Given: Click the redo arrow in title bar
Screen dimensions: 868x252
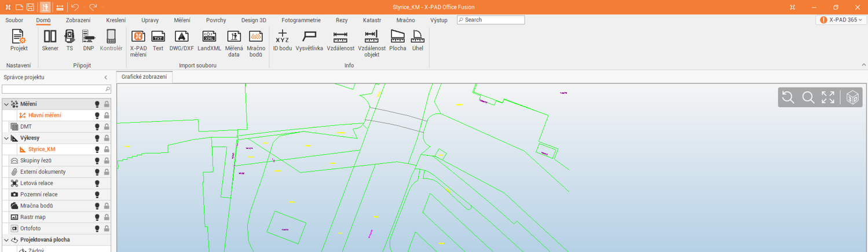Looking at the screenshot, I should tap(93, 7).
